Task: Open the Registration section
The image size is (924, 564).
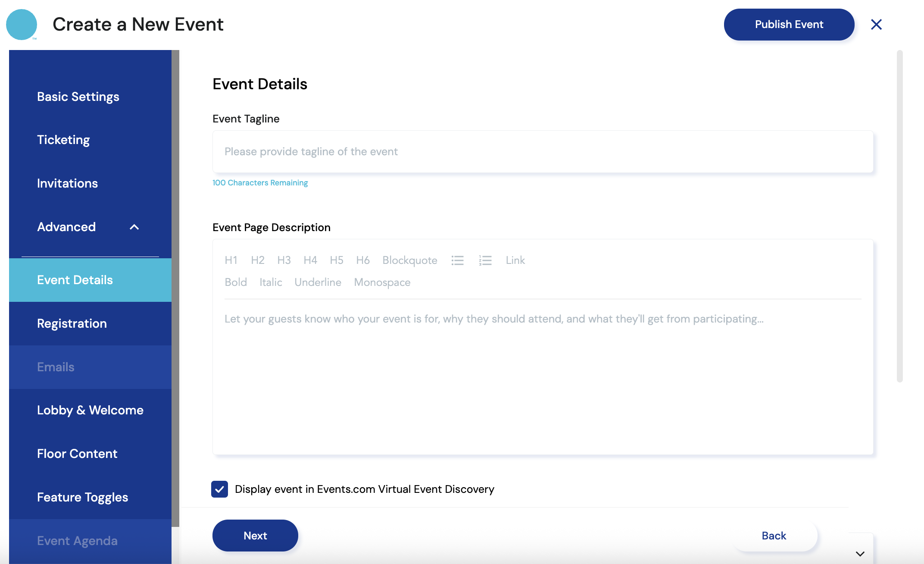Action: coord(72,324)
